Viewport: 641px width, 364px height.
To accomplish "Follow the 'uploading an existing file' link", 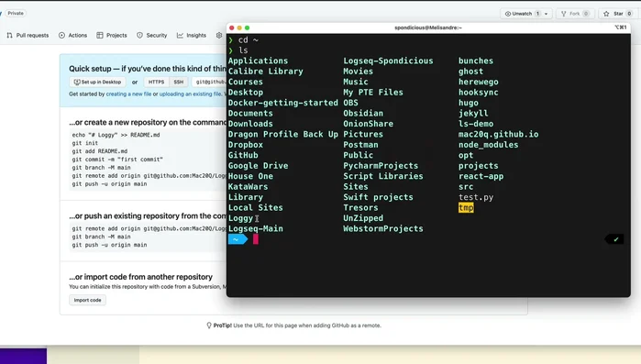I will (x=191, y=94).
